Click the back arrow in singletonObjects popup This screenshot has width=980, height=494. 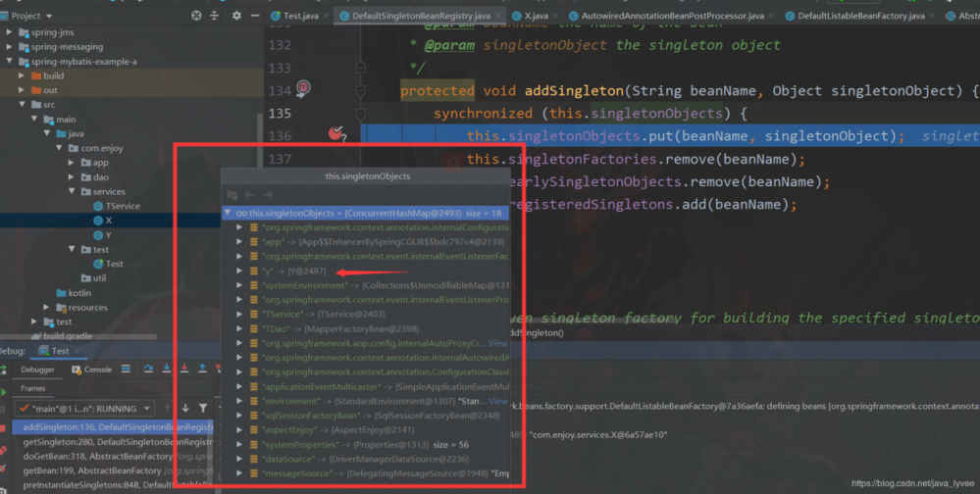[249, 195]
